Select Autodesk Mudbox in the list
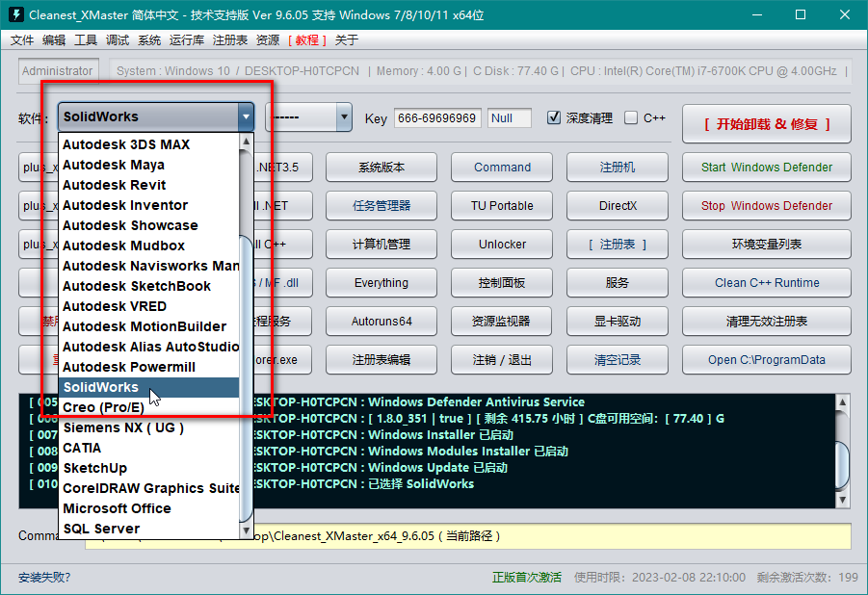Screen dimensions: 868x595 point(149,246)
